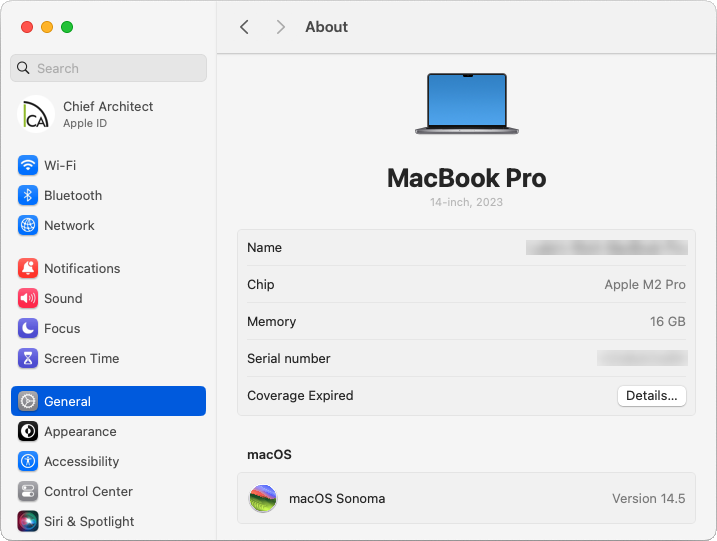Open the Siri & Spotlight label
717x541 pixels.
pos(89,521)
